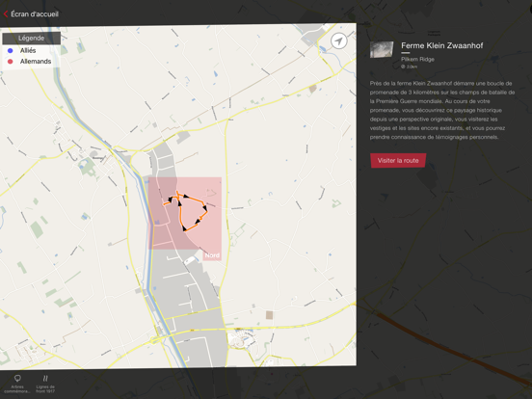The height and width of the screenshot is (399, 532).
Task: Click the Nord label on map
Action: pos(212,255)
